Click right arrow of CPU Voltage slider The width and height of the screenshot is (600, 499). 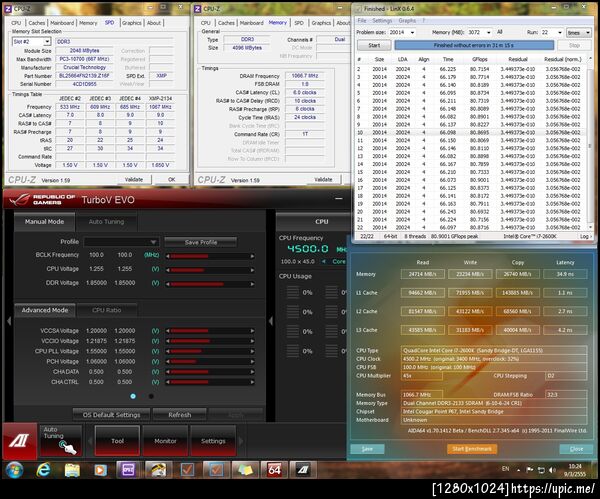pos(252,270)
